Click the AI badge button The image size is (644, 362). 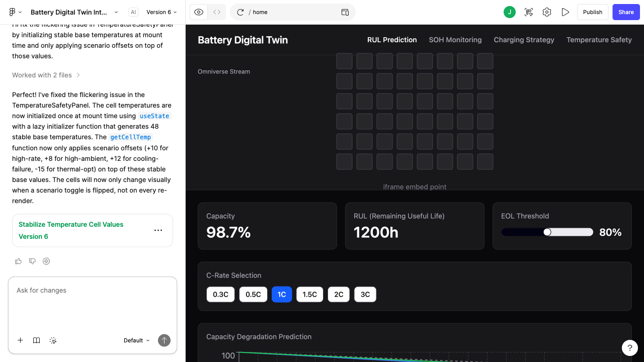pyautogui.click(x=133, y=12)
